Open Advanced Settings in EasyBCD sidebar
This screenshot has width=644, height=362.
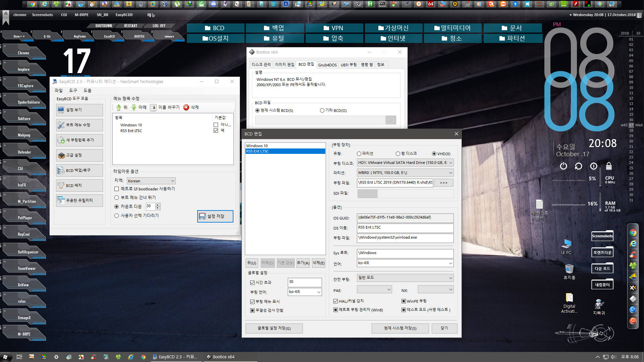click(x=79, y=155)
